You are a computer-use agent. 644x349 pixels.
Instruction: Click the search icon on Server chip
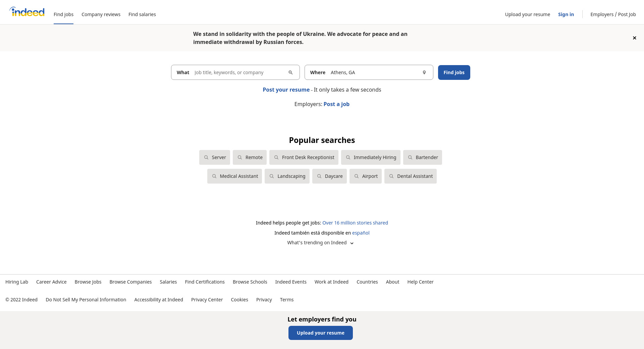(206, 157)
